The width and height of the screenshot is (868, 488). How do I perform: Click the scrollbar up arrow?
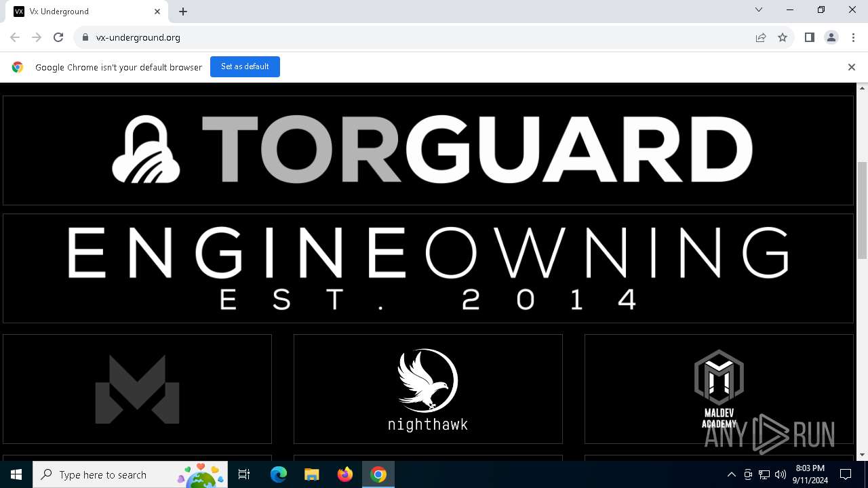pos(863,88)
